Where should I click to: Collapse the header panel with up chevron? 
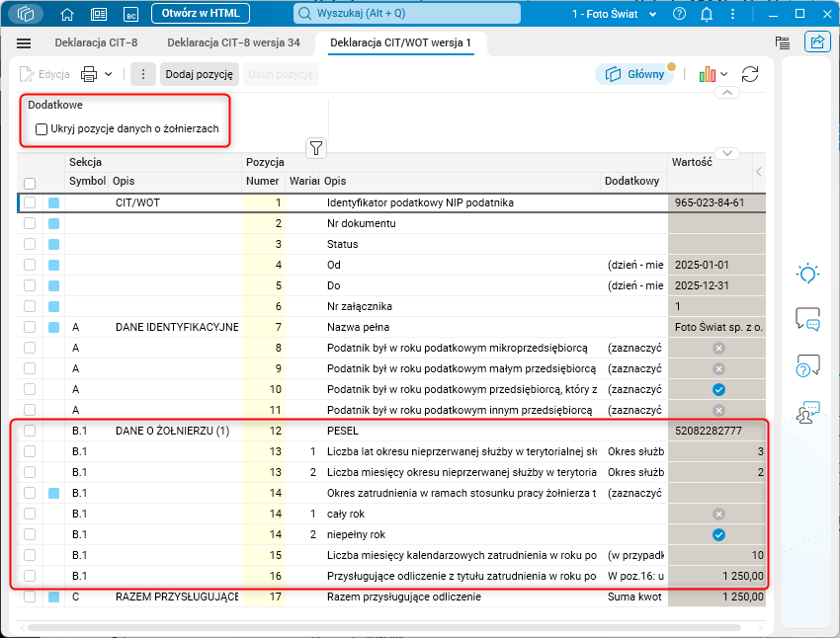click(x=727, y=93)
